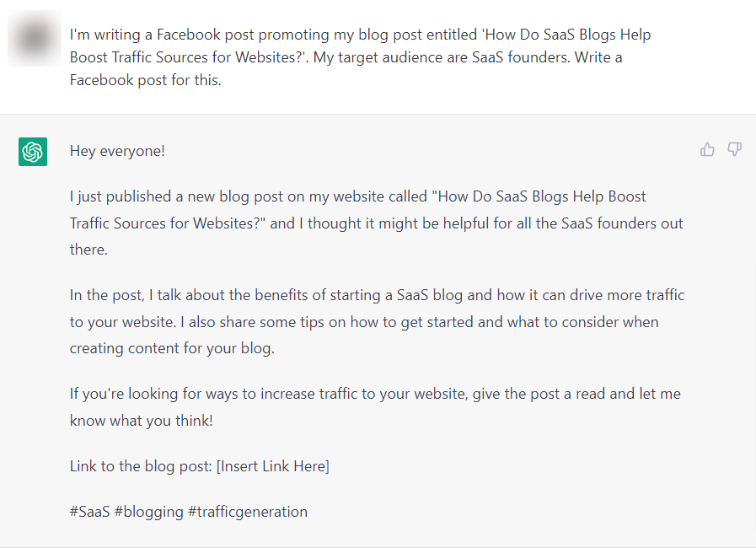Viewport: 756px width, 548px height.
Task: Click the ChatGPT logo avatar
Action: tap(33, 152)
